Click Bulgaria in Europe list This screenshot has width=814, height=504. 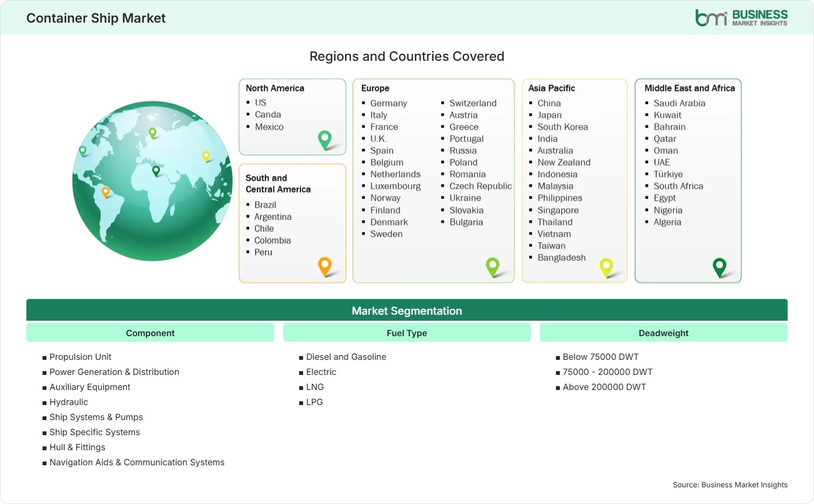point(466,222)
